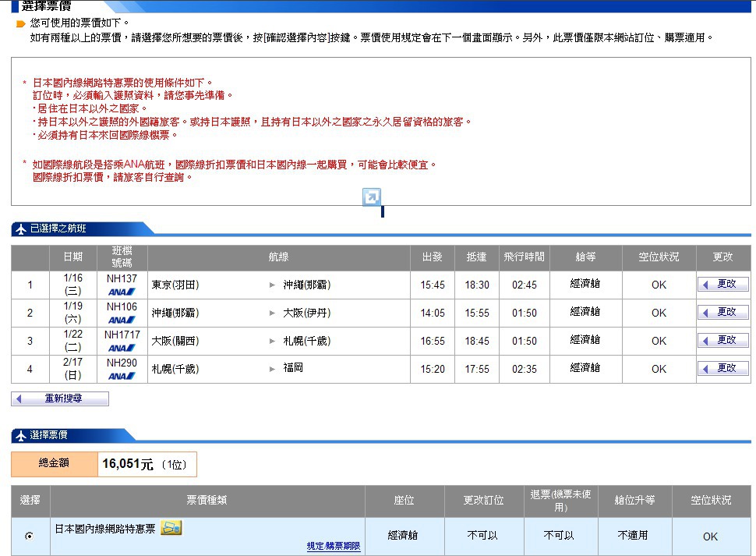Click orange arrow bullet beside 您可使用的票價如下

[x=20, y=23]
